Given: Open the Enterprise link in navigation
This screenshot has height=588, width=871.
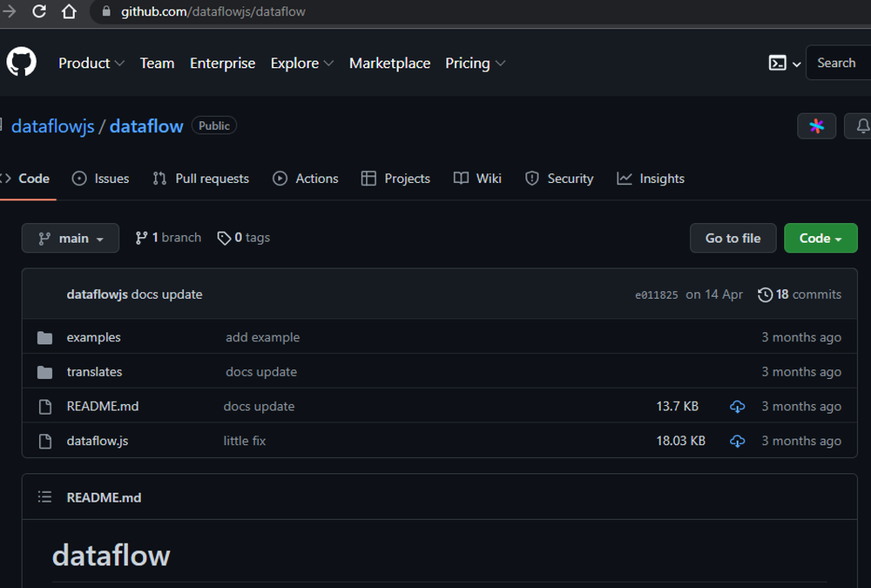Looking at the screenshot, I should pos(223,64).
